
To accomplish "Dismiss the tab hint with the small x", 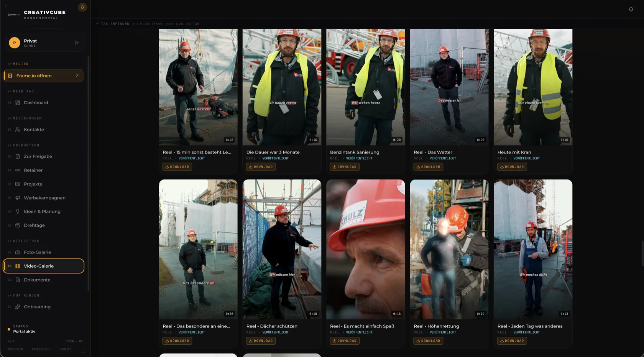I will coord(134,24).
